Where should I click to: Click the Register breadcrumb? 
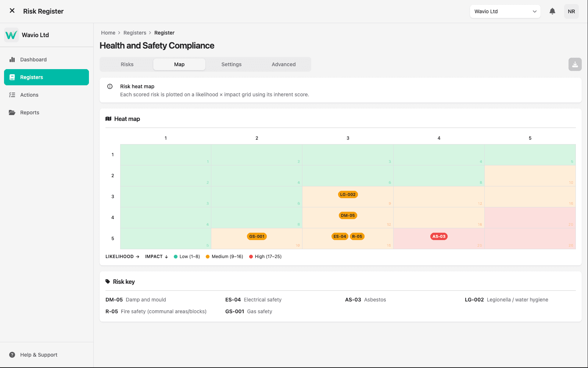(164, 33)
